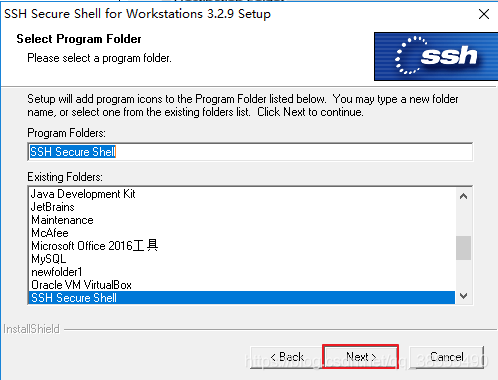This screenshot has height=380, width=498.
Task: Click the scrollbar track above the thumb
Action: point(463,220)
